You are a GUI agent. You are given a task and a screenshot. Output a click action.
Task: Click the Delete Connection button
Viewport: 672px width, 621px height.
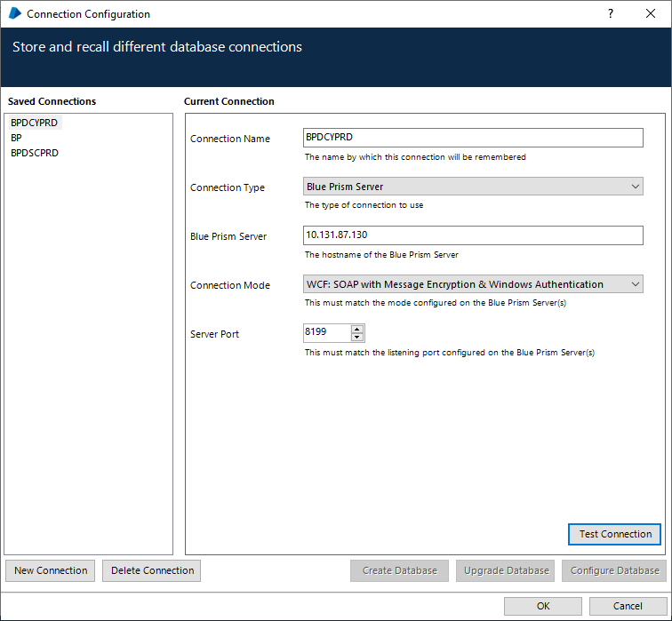[x=152, y=570]
